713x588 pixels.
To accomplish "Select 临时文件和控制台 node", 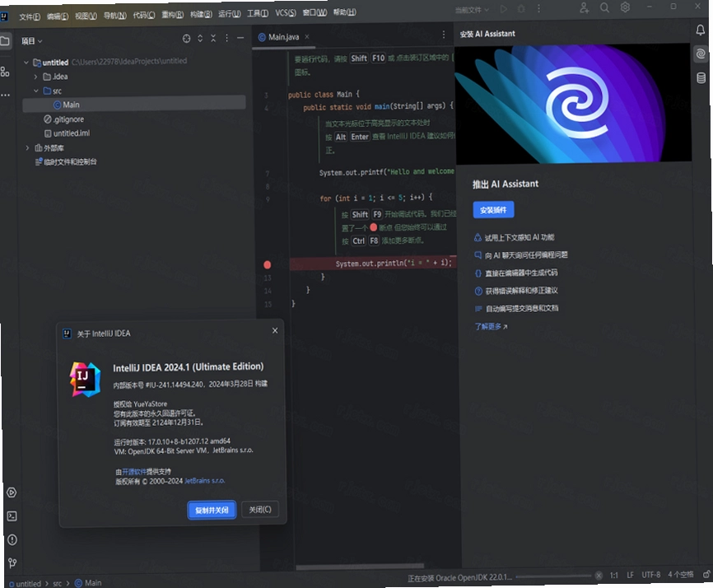I will (x=66, y=162).
